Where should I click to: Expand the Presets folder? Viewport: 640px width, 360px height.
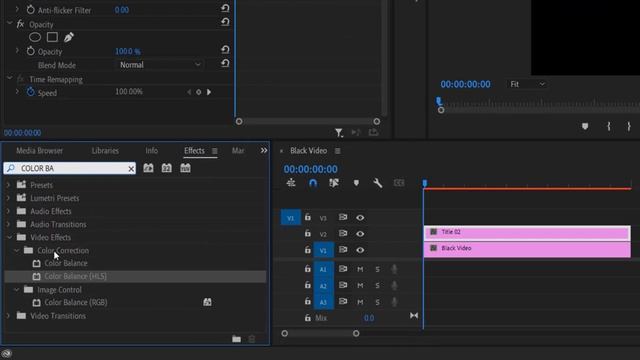[8, 185]
